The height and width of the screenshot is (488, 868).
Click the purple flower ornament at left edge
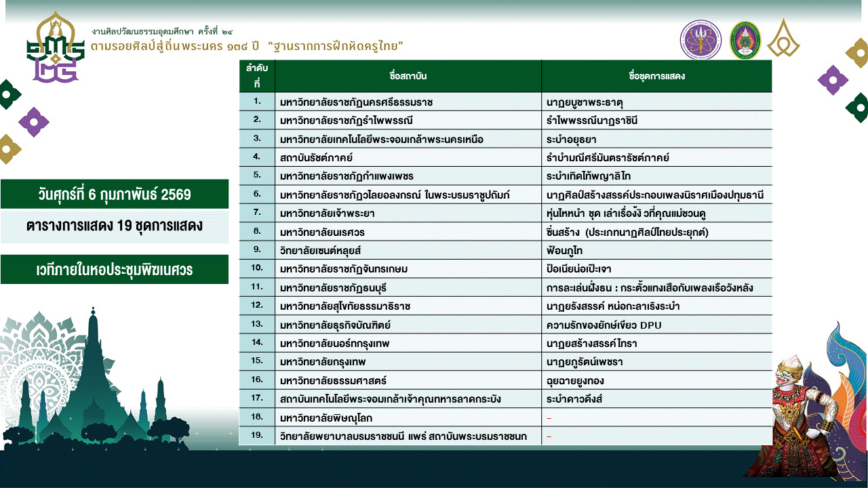tap(33, 122)
